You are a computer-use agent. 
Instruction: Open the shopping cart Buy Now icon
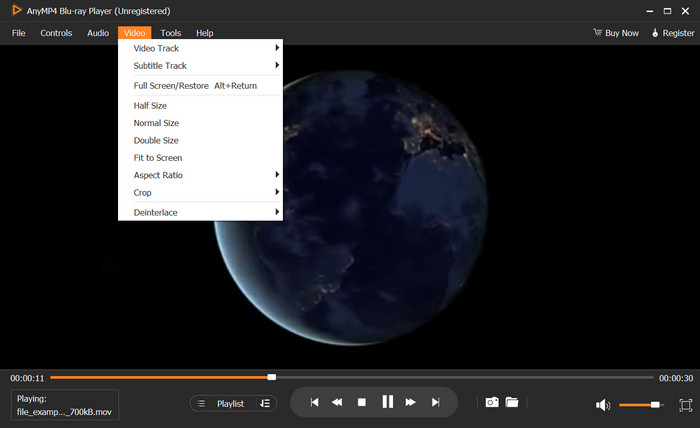pyautogui.click(x=598, y=33)
